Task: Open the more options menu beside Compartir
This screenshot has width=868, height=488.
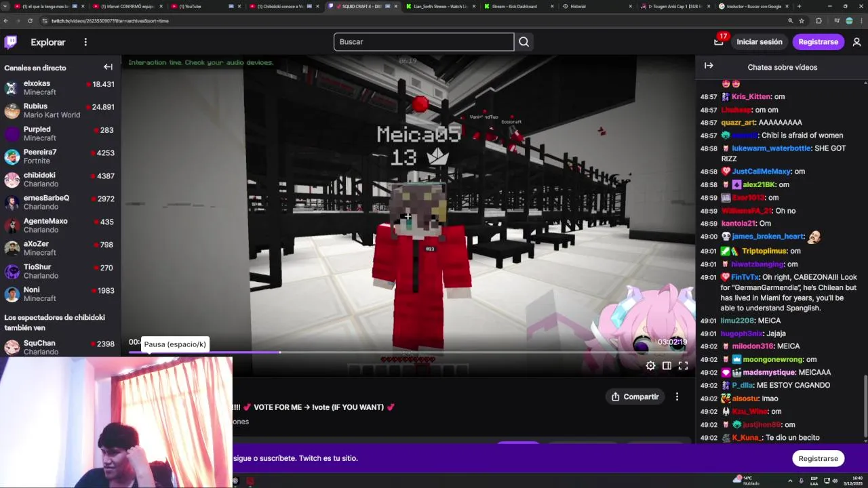Action: (677, 396)
